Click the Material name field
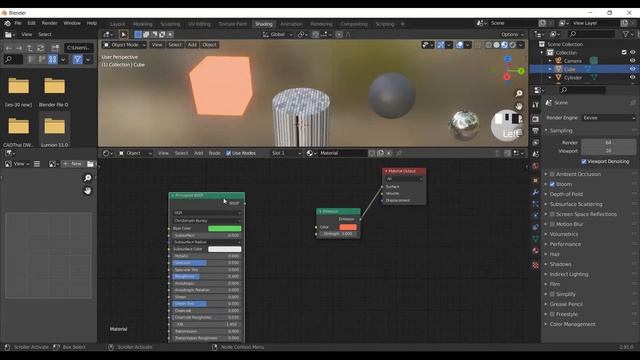 pyautogui.click(x=343, y=153)
